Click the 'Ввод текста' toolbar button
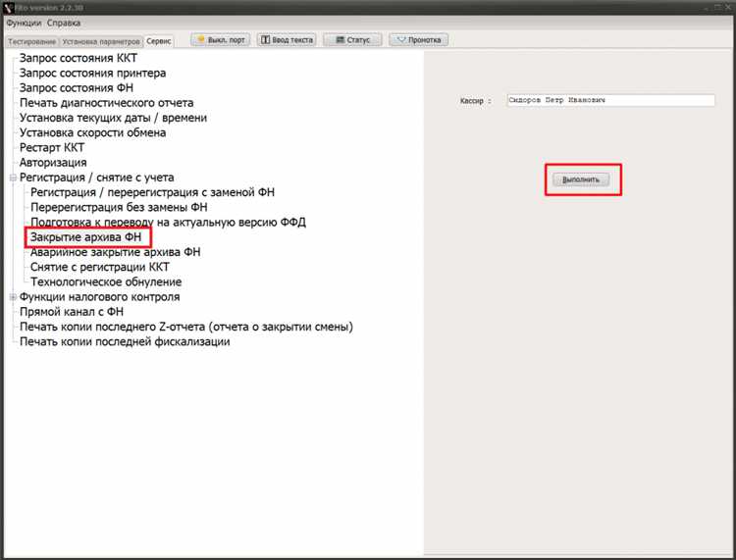Viewport: 736px width, 560px height. 287,40
